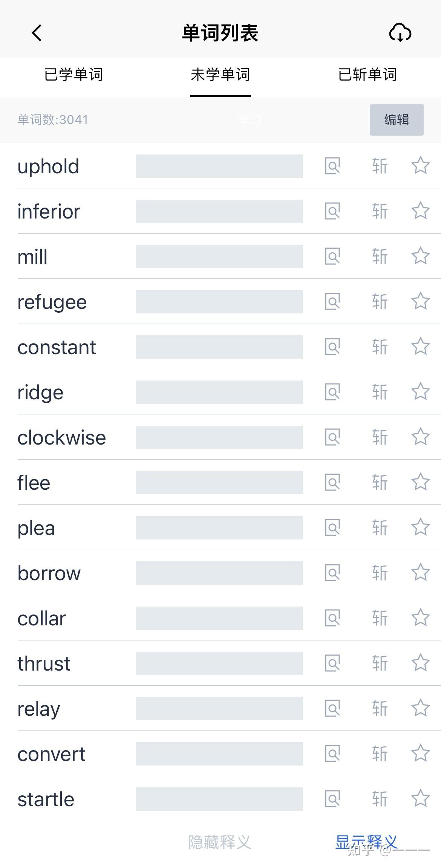Tap 隐藏释义 to hide definitions

click(x=220, y=842)
